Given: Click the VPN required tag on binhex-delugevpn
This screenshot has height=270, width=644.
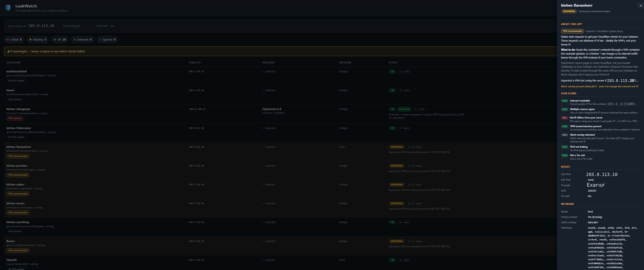Looking at the screenshot, I should (15, 118).
